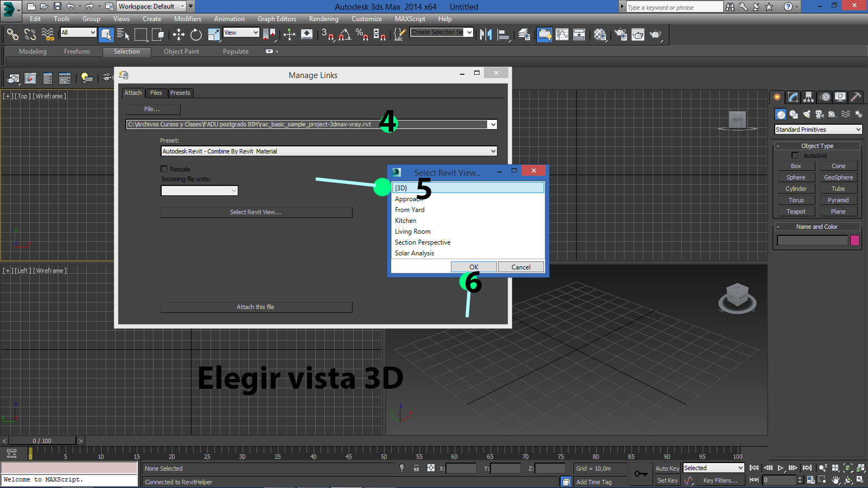868x488 pixels.
Task: Open Rendered Frame Window
Action: click(x=638, y=35)
